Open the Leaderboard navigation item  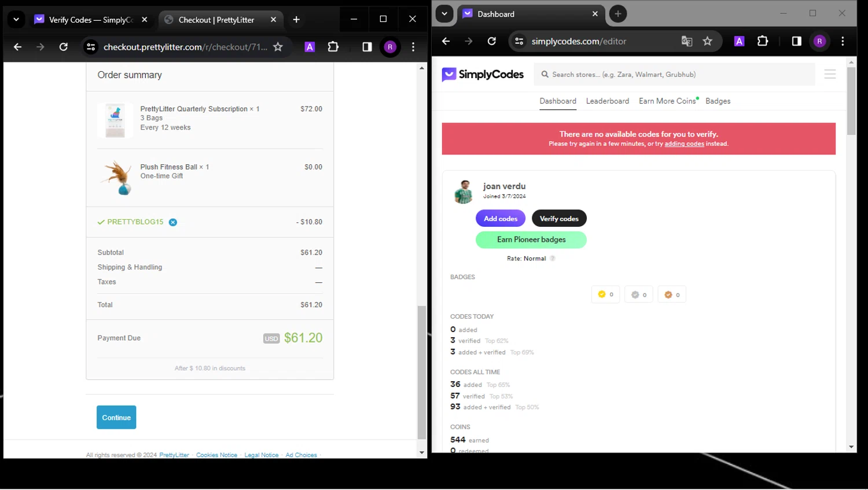(608, 101)
